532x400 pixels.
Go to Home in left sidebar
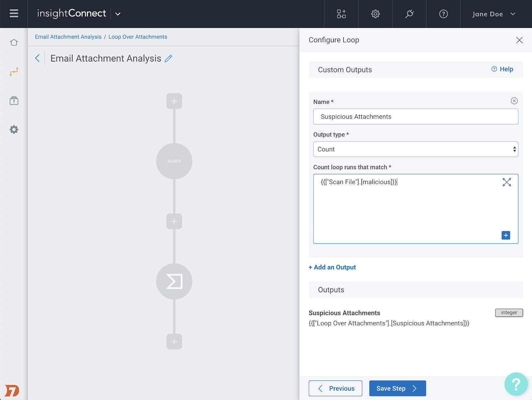tap(14, 43)
